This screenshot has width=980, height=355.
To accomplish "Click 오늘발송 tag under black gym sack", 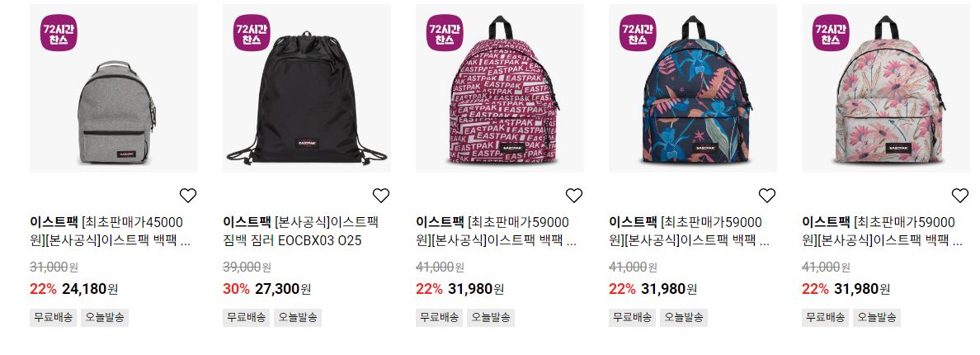I will [298, 318].
